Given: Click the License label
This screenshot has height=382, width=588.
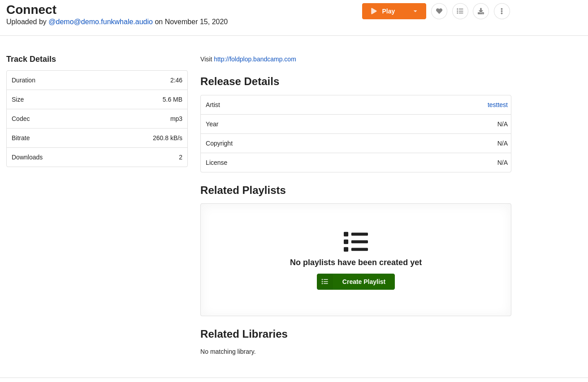Looking at the screenshot, I should pos(216,163).
